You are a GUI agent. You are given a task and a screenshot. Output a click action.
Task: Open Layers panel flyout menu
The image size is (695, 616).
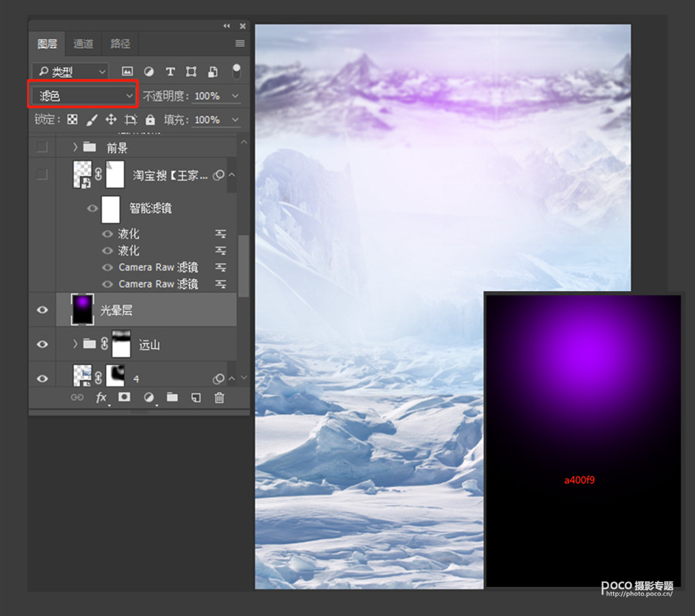[x=240, y=43]
